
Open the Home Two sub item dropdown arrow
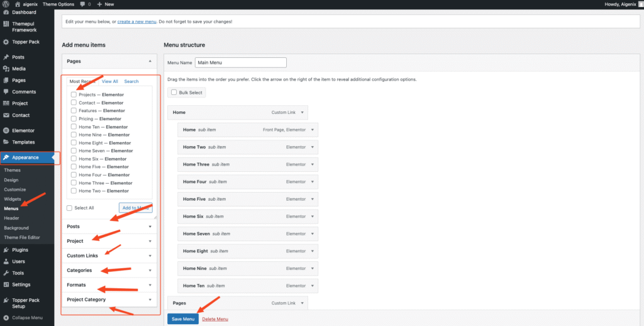point(313,147)
